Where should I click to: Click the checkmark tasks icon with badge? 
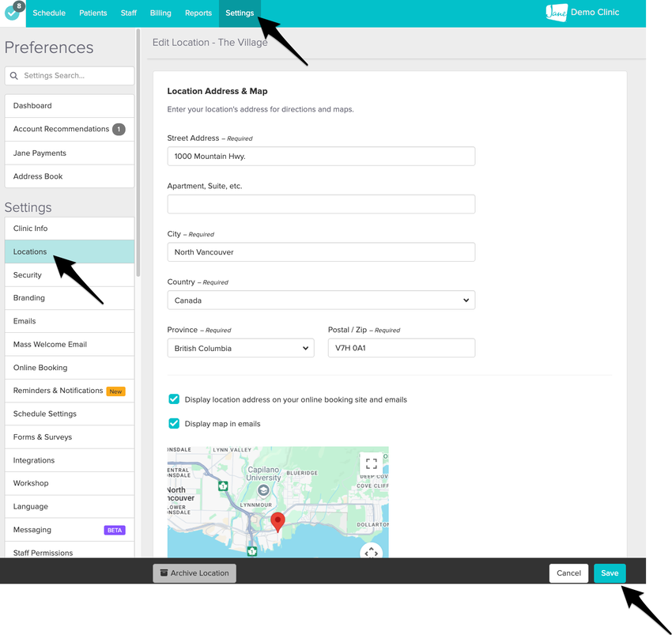[x=13, y=12]
